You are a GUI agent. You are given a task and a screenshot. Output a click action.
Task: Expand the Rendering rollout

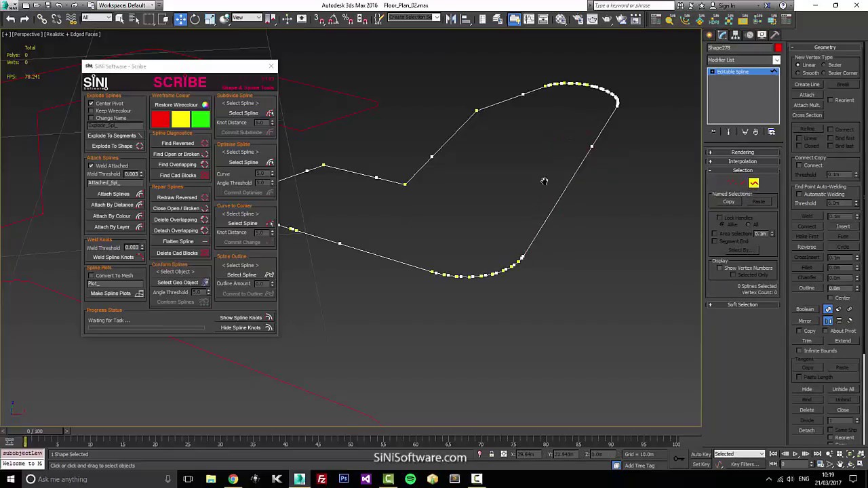pyautogui.click(x=743, y=152)
